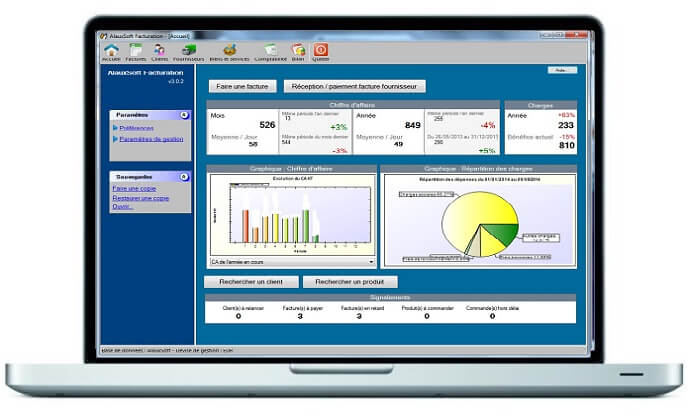Screen dimensions: 694x416
Task: Open the Factures toolbar icon
Action: tap(135, 52)
